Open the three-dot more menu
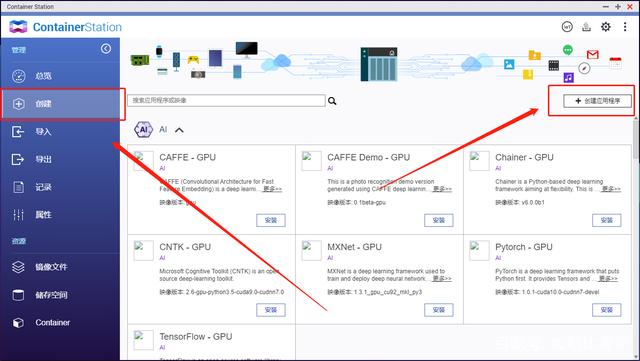This screenshot has width=640, height=361. [x=625, y=27]
